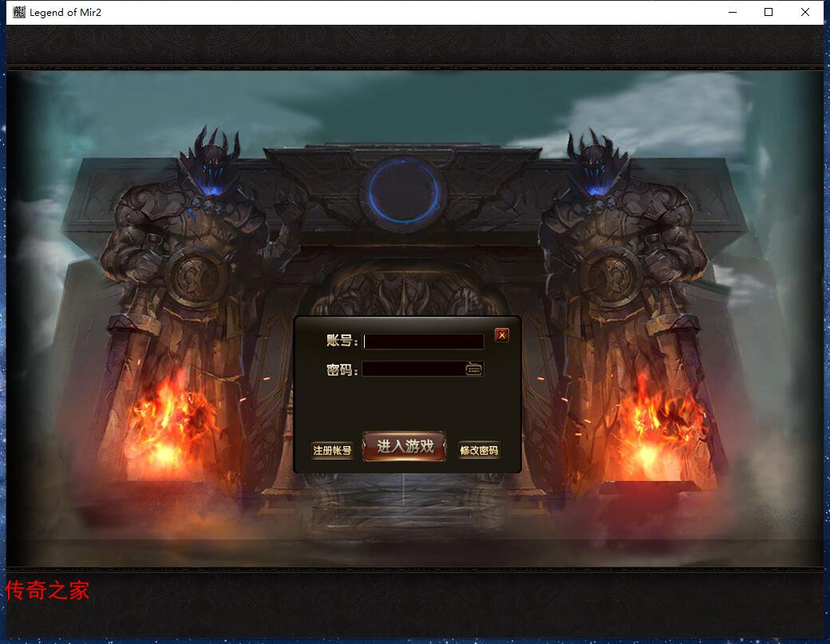Maximize the Legend of Mir2 window
Viewport: 830px width, 644px height.
(769, 12)
